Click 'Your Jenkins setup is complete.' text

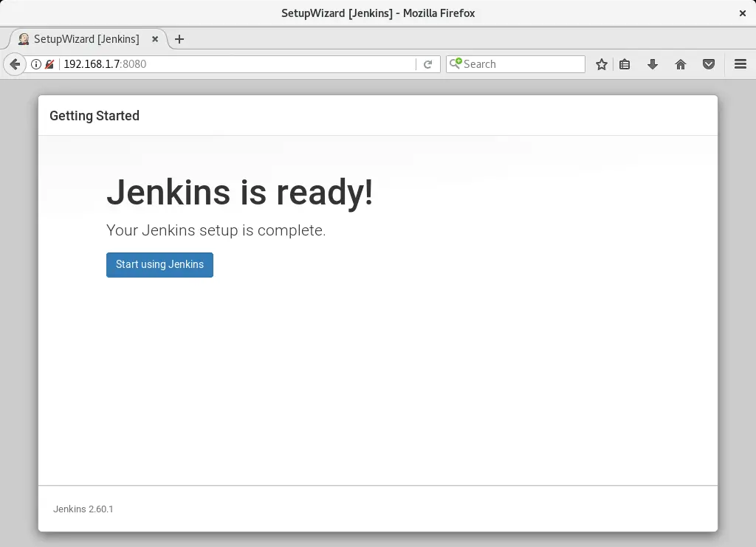216,230
